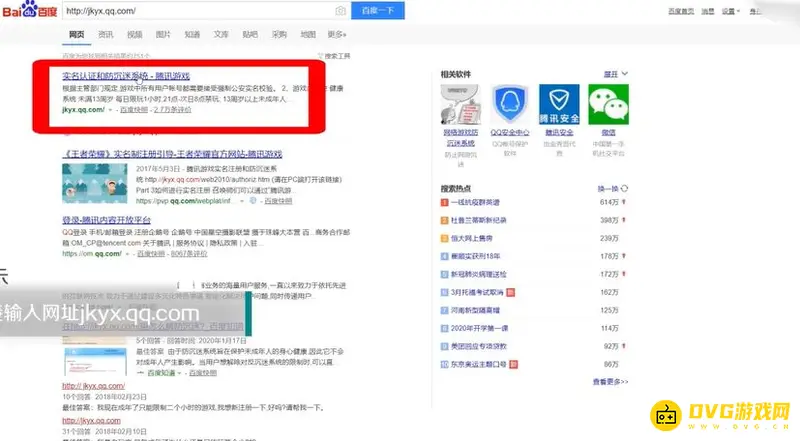800x441 pixels.
Task: Open dropdown arrow after 百度知道 source
Action: 179,373
